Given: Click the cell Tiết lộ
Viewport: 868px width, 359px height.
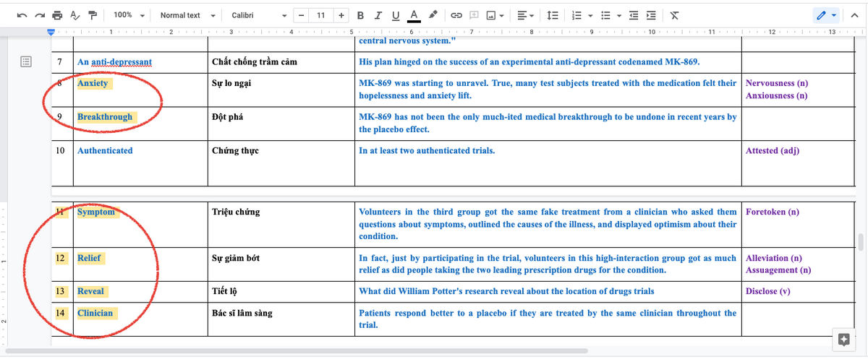Looking at the screenshot, I should pos(226,292).
